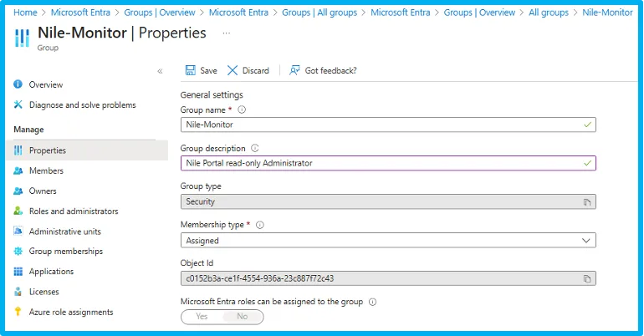Click the Owners people icon

coord(18,191)
